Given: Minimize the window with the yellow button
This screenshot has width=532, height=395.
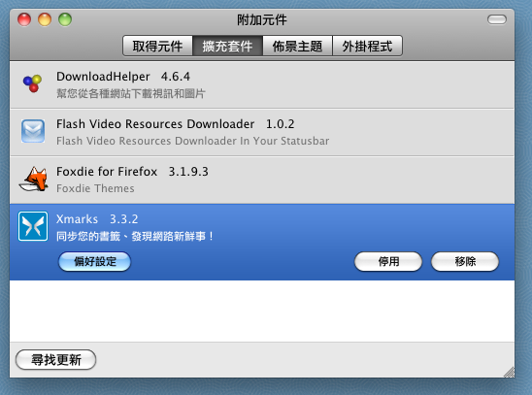Looking at the screenshot, I should coord(45,19).
